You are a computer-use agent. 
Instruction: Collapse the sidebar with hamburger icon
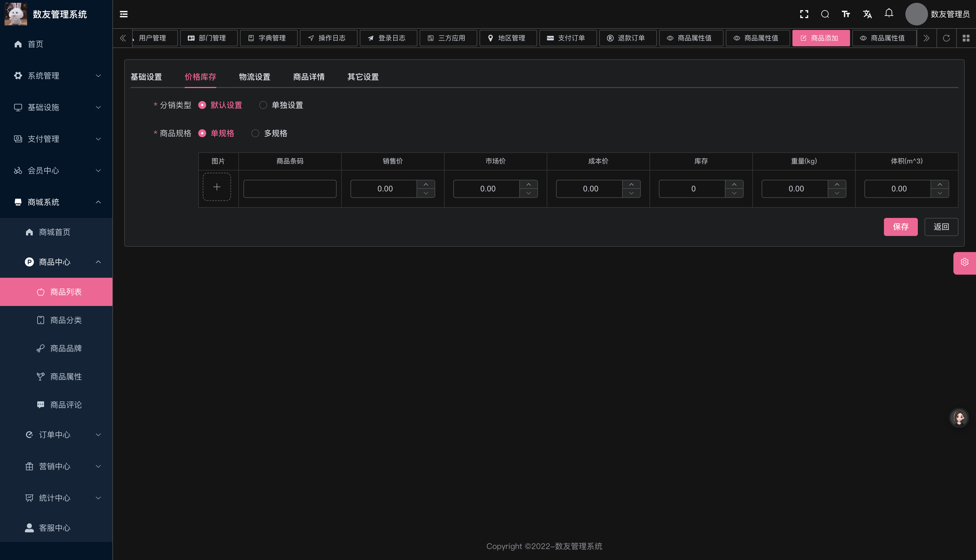123,14
